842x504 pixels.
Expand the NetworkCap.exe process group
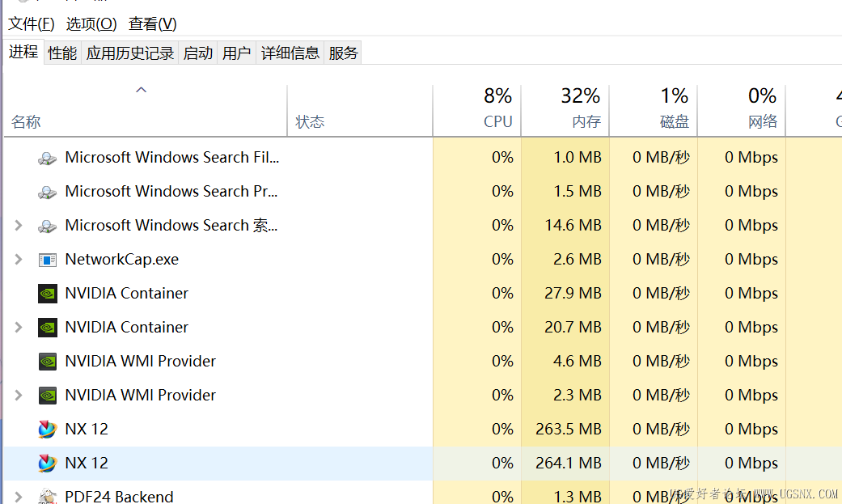click(19, 260)
